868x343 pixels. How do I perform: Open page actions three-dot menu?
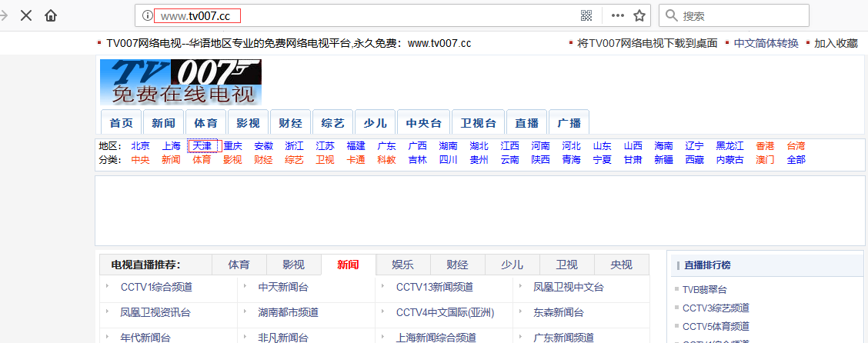(617, 15)
